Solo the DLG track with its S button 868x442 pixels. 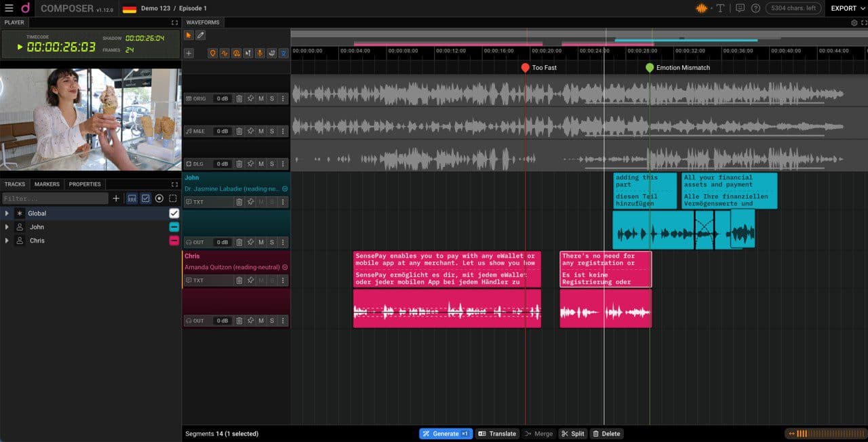(x=272, y=163)
